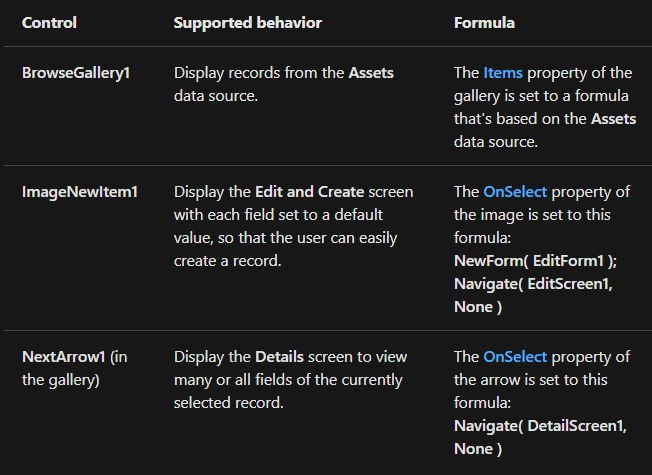The image size is (652, 475).
Task: Click bold Assets in the Items formula cell
Action: tap(613, 119)
